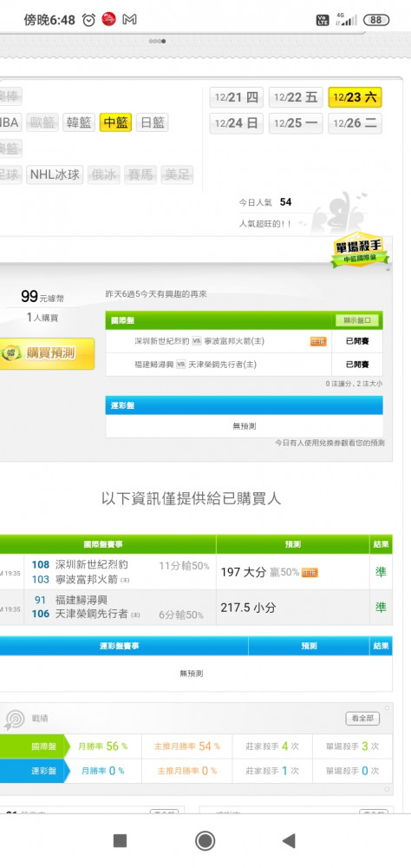Viewport: 411px width, 868px height.
Task: Click 國際盤 莊家殺手 4 次
Action: pos(272,746)
